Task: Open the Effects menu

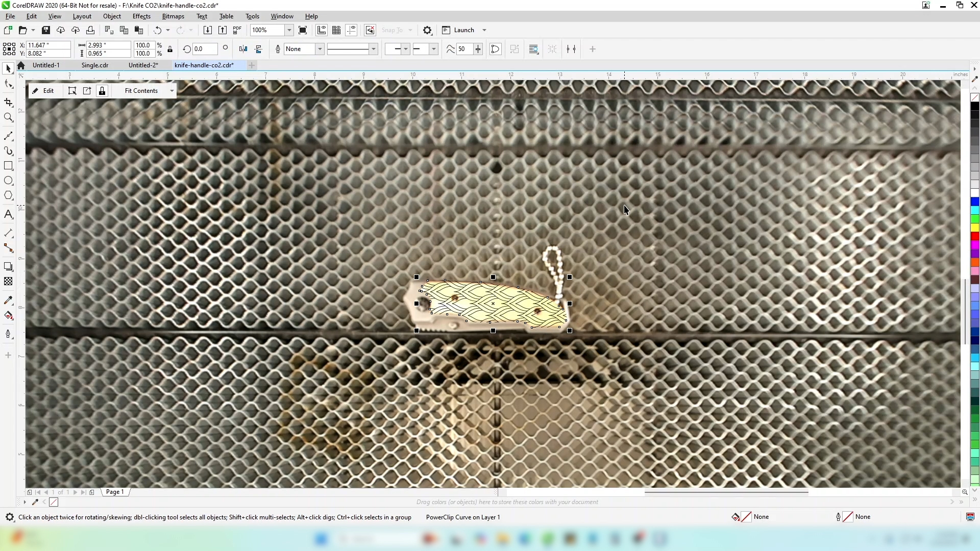Action: pyautogui.click(x=141, y=16)
